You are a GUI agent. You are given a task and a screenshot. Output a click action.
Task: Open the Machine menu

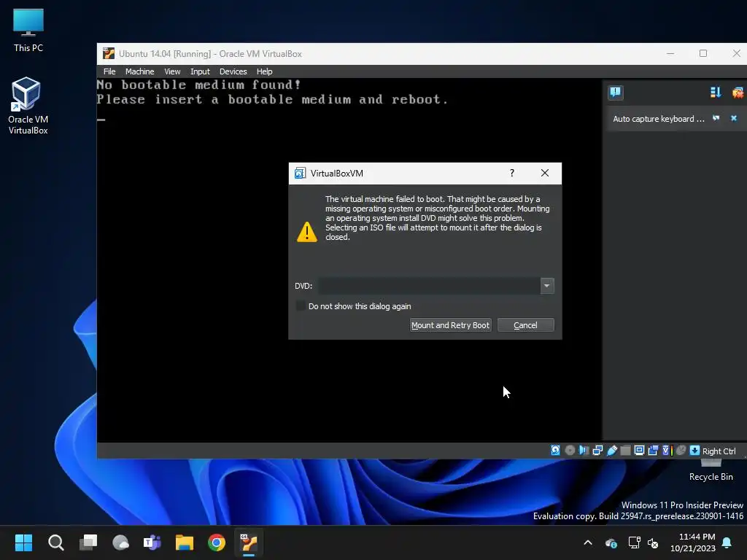pos(139,71)
